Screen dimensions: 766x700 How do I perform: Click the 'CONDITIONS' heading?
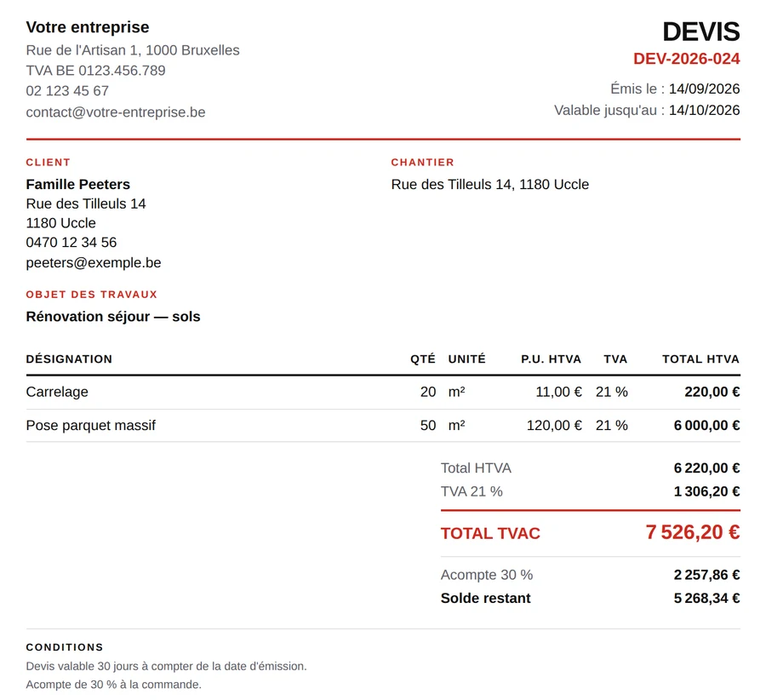pos(65,647)
